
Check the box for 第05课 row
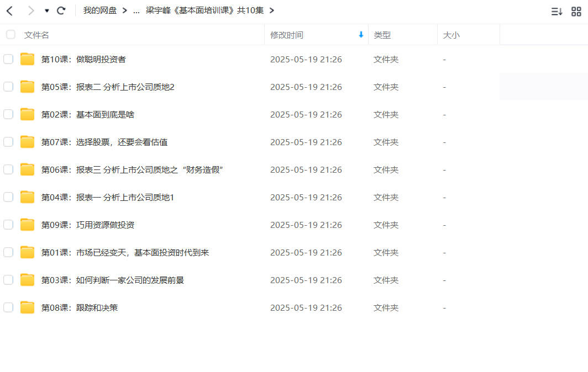pos(8,87)
